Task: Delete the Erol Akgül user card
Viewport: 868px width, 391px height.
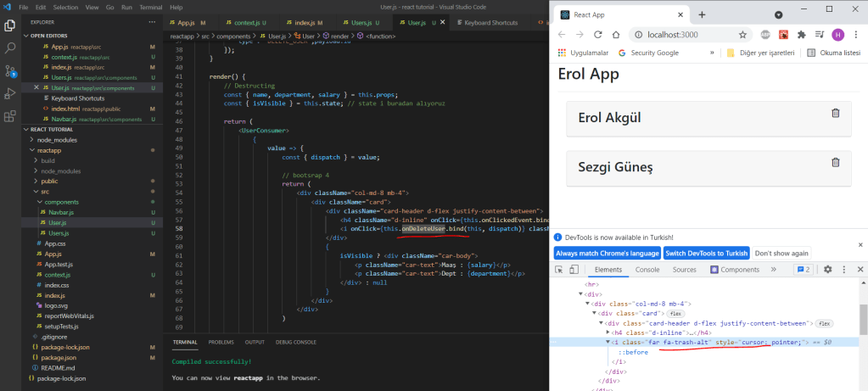Action: point(835,114)
